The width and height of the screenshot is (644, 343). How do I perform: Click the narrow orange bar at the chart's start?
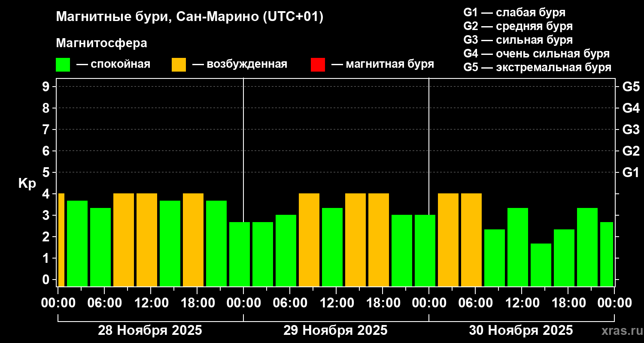click(61, 240)
